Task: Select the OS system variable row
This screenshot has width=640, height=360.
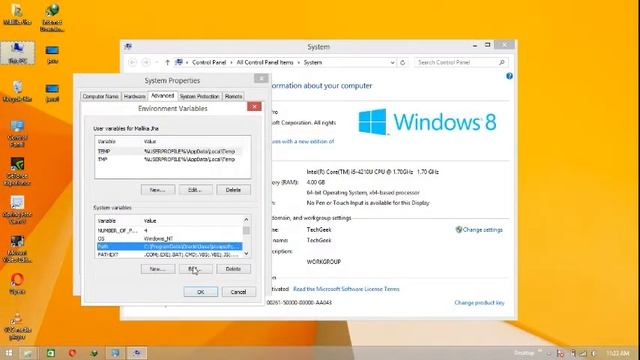Action: [169, 238]
